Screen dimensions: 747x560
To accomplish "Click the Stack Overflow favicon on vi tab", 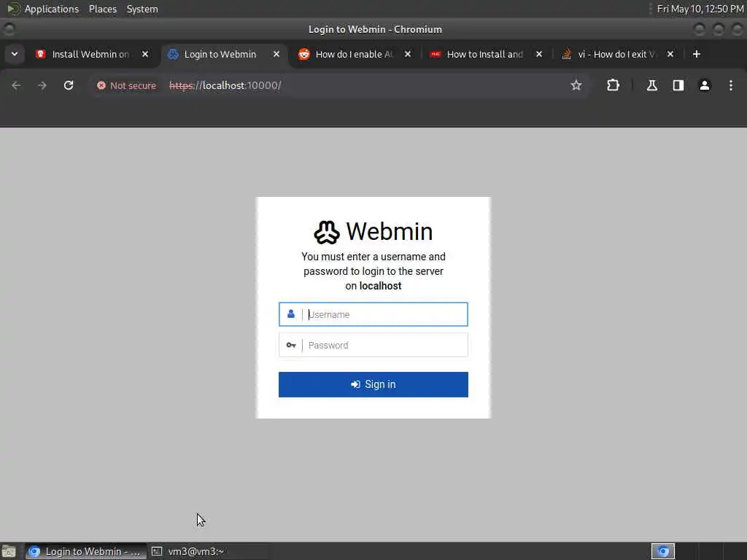I will [x=566, y=54].
